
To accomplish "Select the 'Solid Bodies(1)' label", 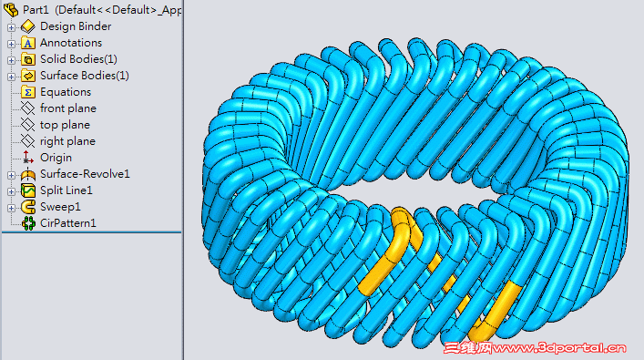I will point(78,59).
